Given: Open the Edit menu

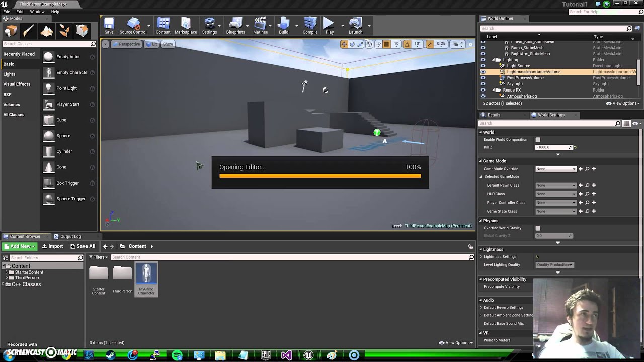Looking at the screenshot, I should click(20, 12).
